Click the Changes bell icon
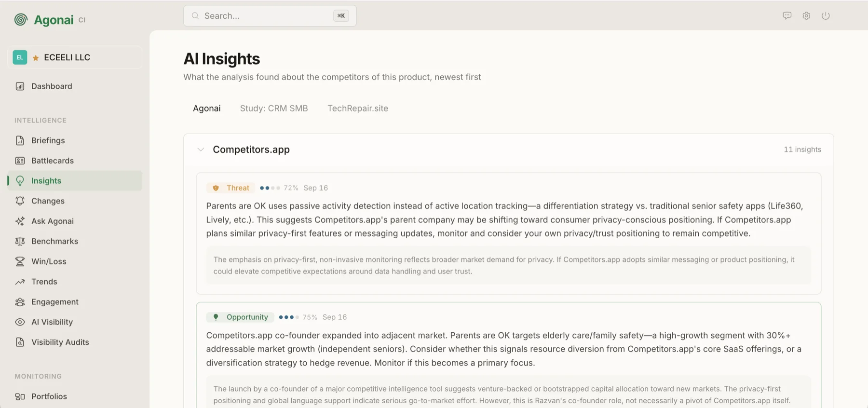Screen dimensions: 868x408 [x=20, y=201]
